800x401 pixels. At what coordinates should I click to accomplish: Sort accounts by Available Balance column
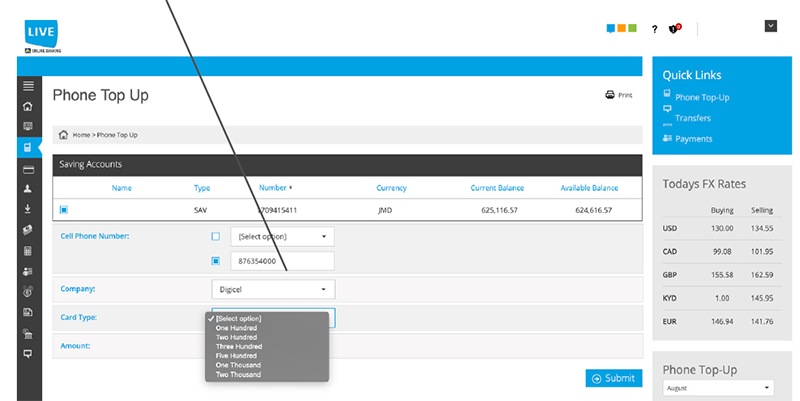(589, 188)
